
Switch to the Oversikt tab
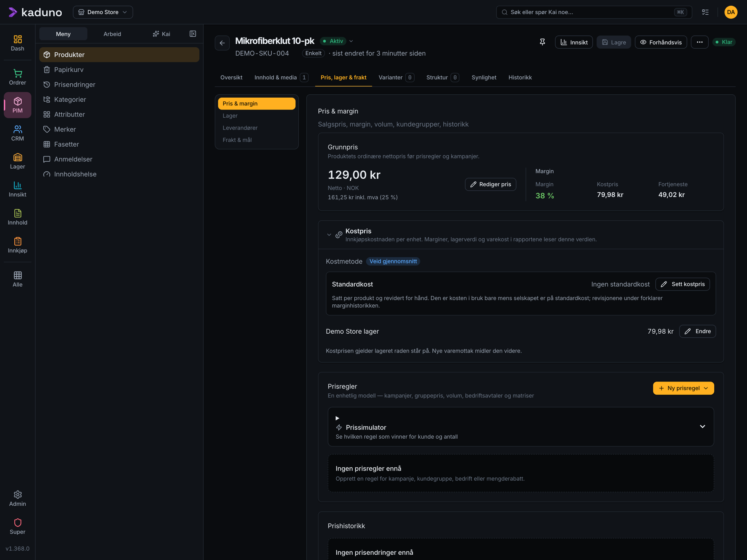point(231,78)
